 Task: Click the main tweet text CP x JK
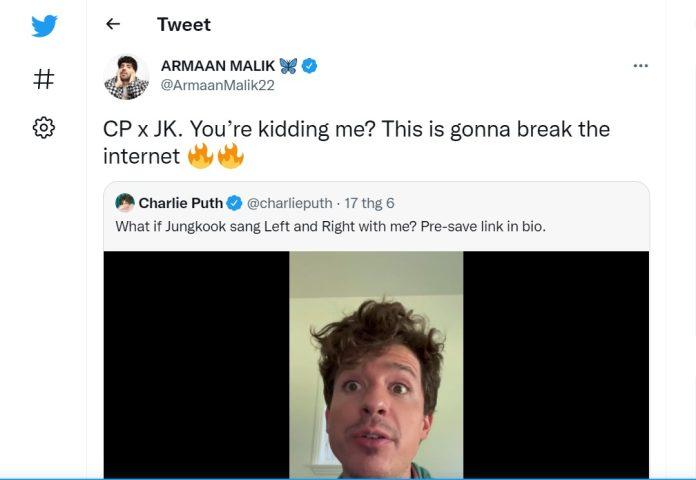(x=356, y=143)
